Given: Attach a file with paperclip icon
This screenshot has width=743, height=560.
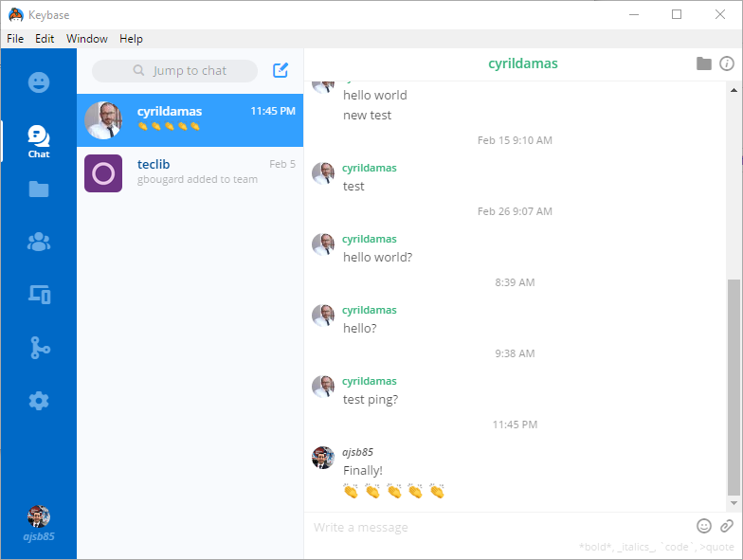Looking at the screenshot, I should tap(726, 526).
